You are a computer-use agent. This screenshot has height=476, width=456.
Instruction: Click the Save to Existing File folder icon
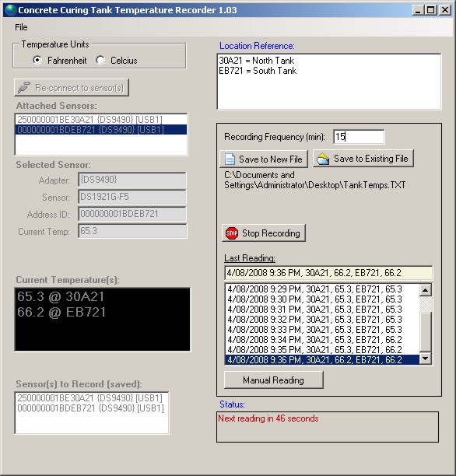click(x=323, y=159)
